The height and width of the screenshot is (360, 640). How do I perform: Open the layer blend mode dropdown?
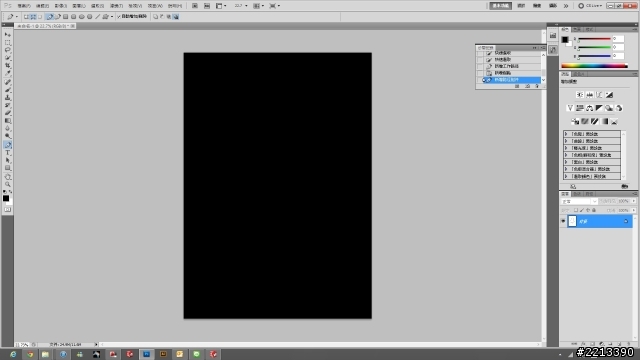[579, 202]
